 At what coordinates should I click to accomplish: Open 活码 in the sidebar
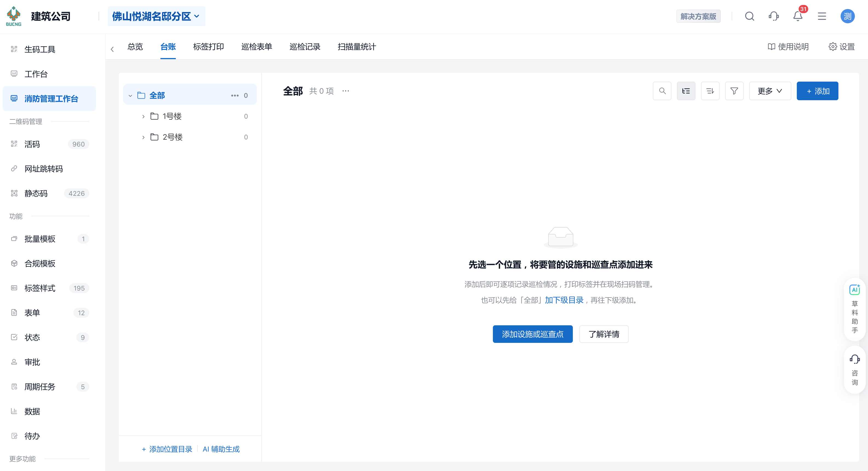49,144
